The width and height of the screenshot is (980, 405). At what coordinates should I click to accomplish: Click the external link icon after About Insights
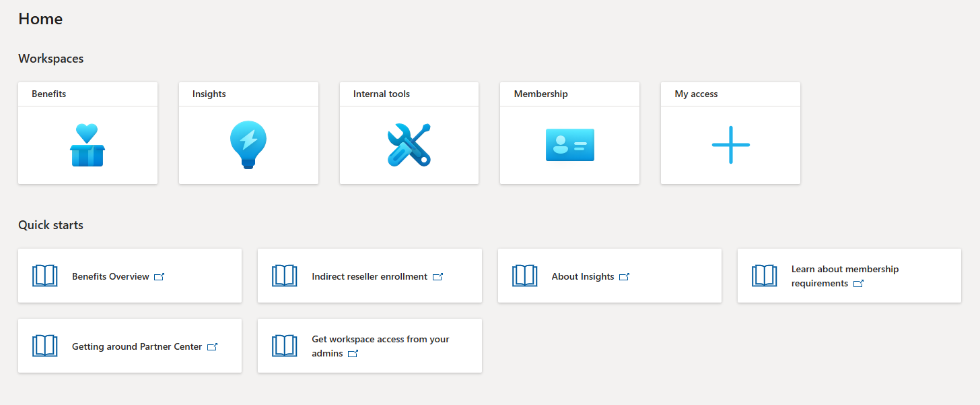click(625, 276)
